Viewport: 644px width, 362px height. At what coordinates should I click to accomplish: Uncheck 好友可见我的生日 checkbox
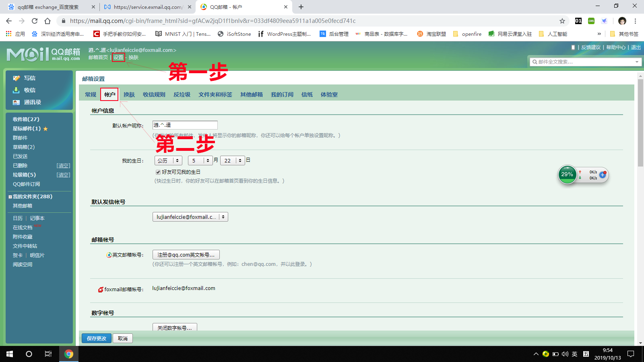click(158, 172)
